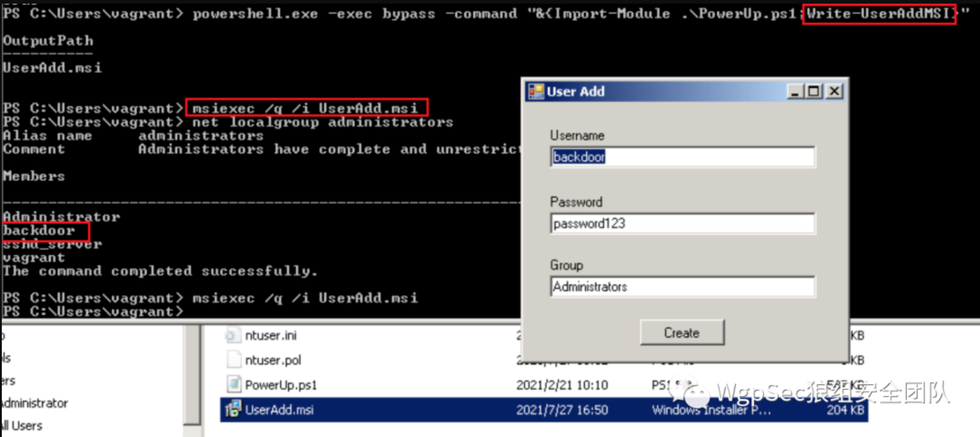Open the All Users folder in tree
The height and width of the screenshot is (437, 980).
[x=22, y=425]
